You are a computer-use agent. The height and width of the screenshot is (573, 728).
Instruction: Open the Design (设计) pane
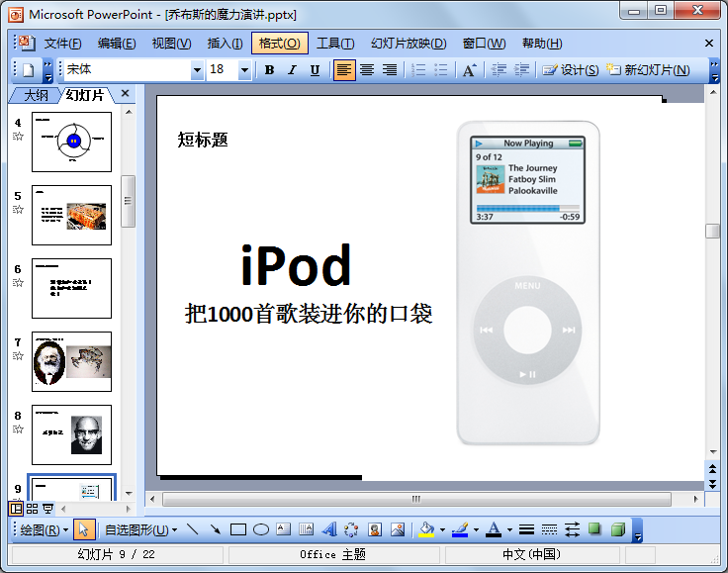(x=570, y=70)
